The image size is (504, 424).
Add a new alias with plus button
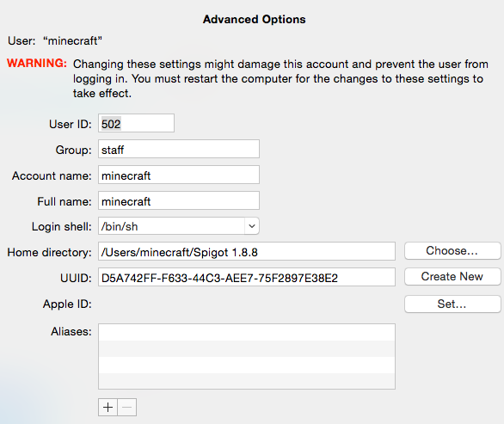click(x=108, y=408)
